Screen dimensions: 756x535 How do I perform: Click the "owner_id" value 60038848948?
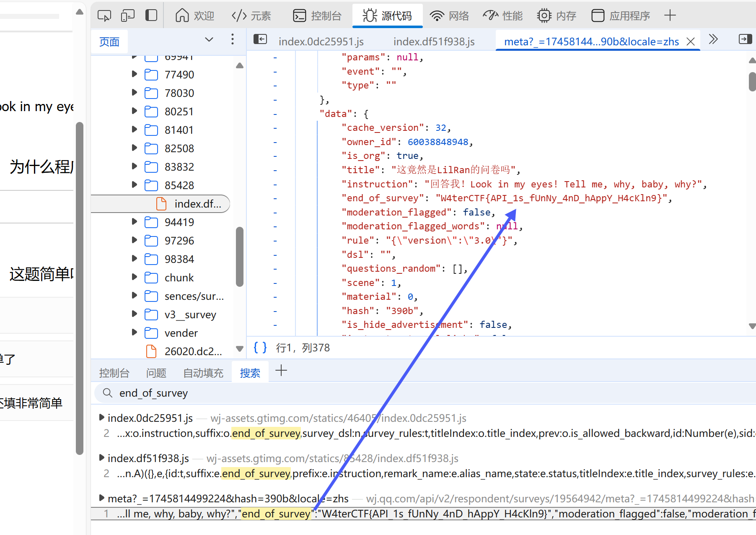[438, 142]
